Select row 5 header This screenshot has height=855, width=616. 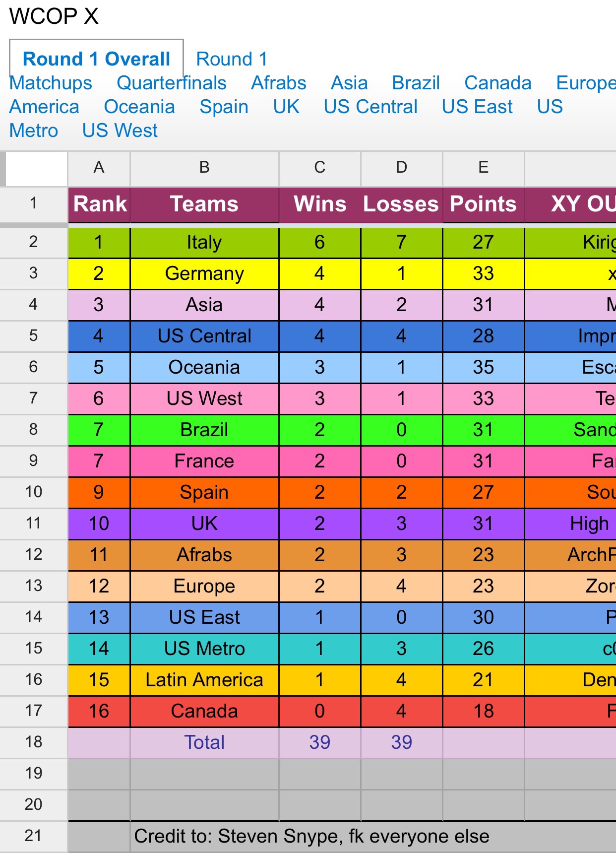click(x=33, y=336)
